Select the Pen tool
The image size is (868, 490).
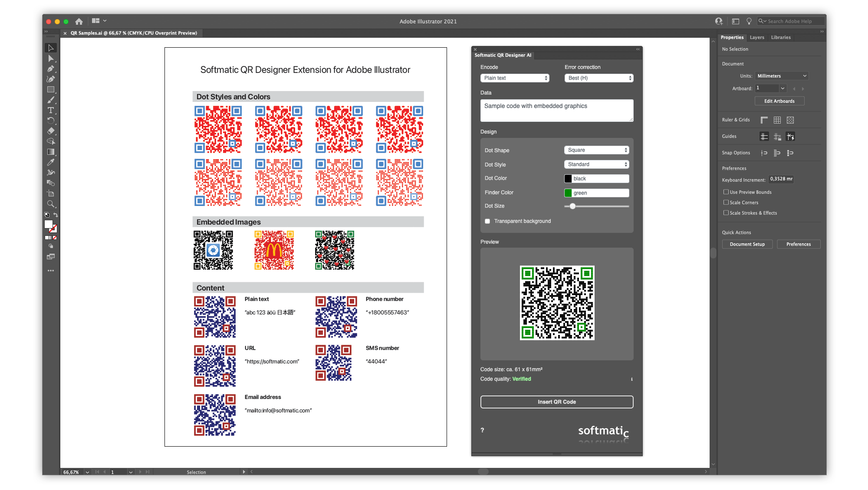click(51, 69)
